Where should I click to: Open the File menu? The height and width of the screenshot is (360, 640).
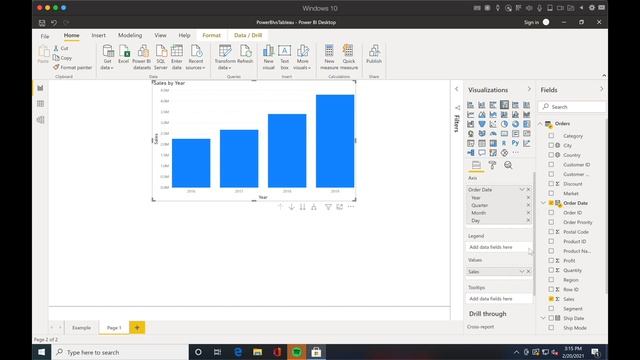point(45,36)
